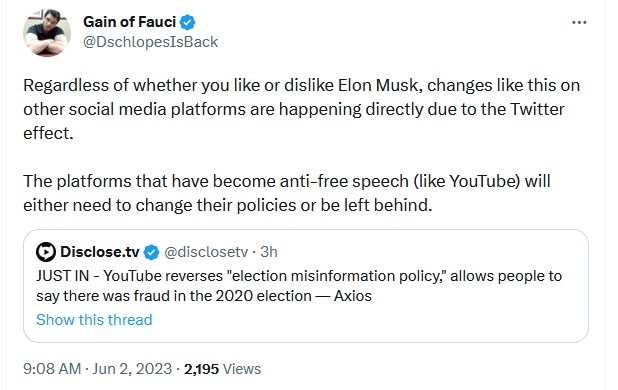
Task: Click the Gain of Fauci profile avatar
Action: 47,33
